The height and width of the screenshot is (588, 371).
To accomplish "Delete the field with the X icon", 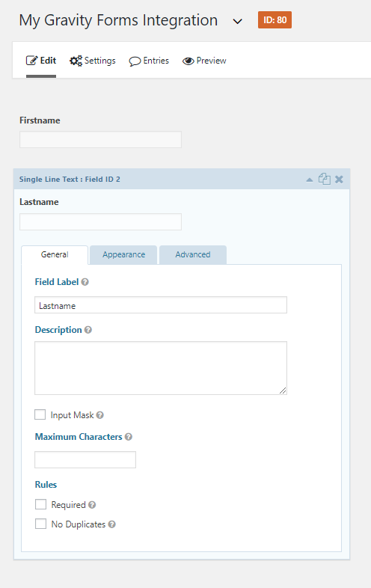I will click(x=339, y=180).
